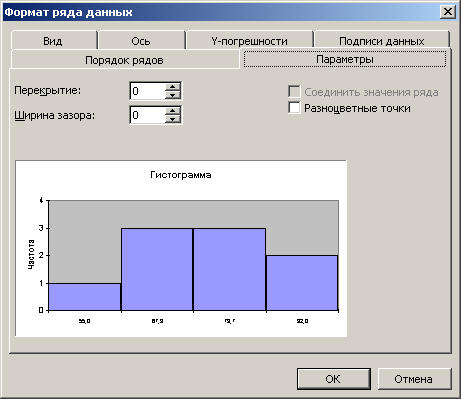Click the first histogram bar of height 1

coord(85,297)
